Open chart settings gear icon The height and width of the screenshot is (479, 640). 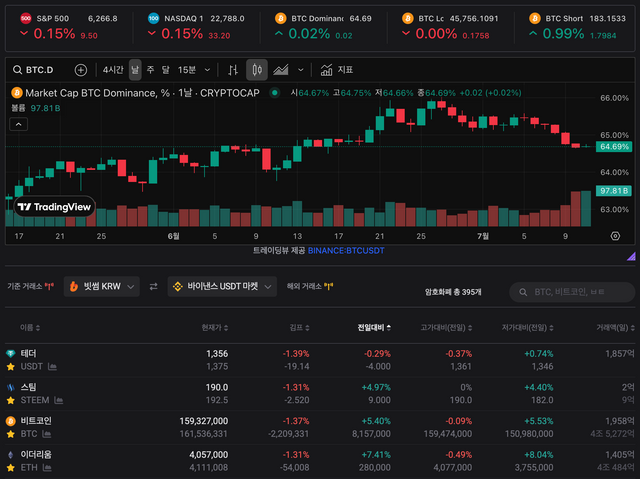(615, 236)
